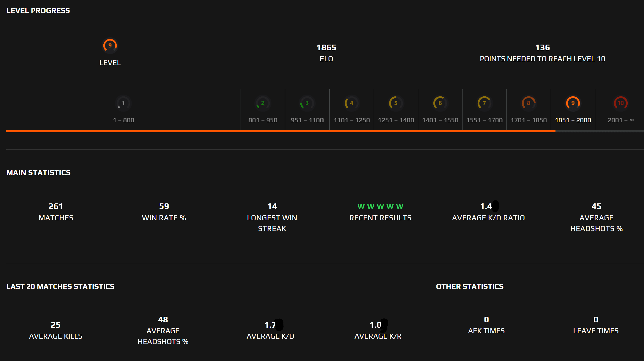Click the level 10 badge for 2001–∞

(x=620, y=103)
